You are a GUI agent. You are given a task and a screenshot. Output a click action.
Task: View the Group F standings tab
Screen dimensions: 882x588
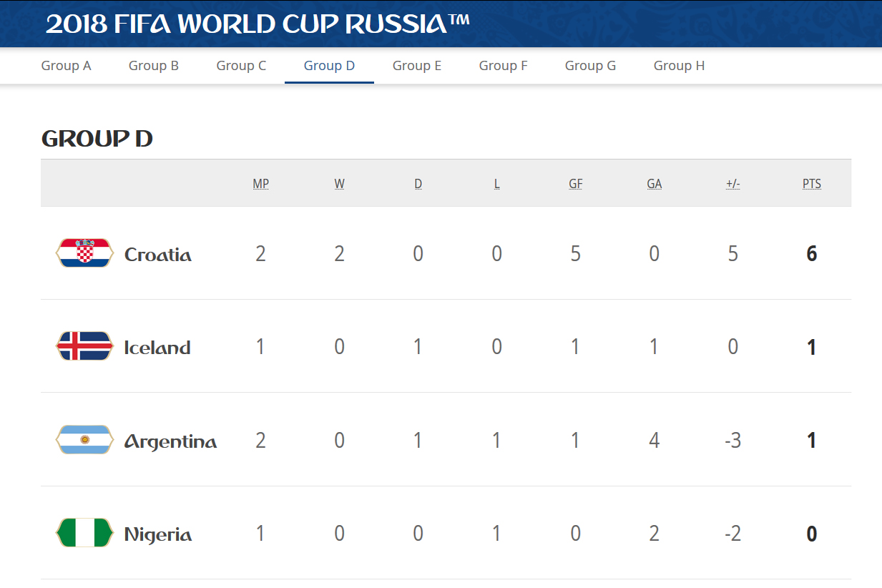pos(504,66)
